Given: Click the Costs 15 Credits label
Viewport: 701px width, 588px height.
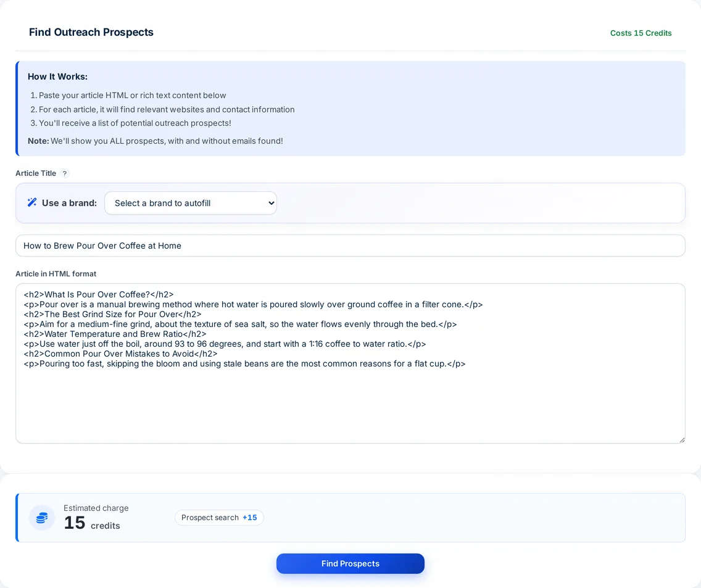Looking at the screenshot, I should pos(641,33).
